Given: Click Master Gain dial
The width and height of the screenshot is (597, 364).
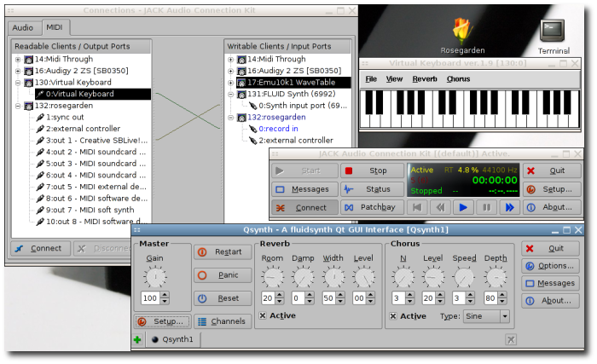Looking at the screenshot, I should click(155, 277).
